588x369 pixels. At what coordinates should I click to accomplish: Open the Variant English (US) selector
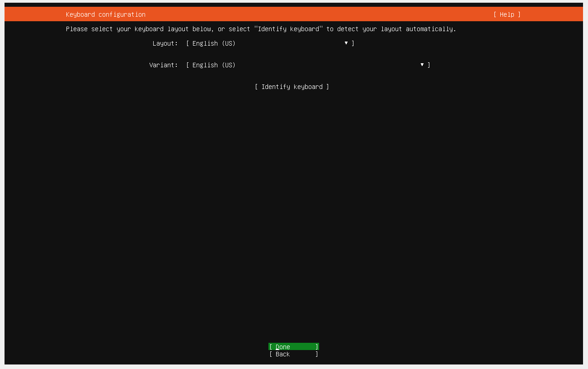[308, 65]
